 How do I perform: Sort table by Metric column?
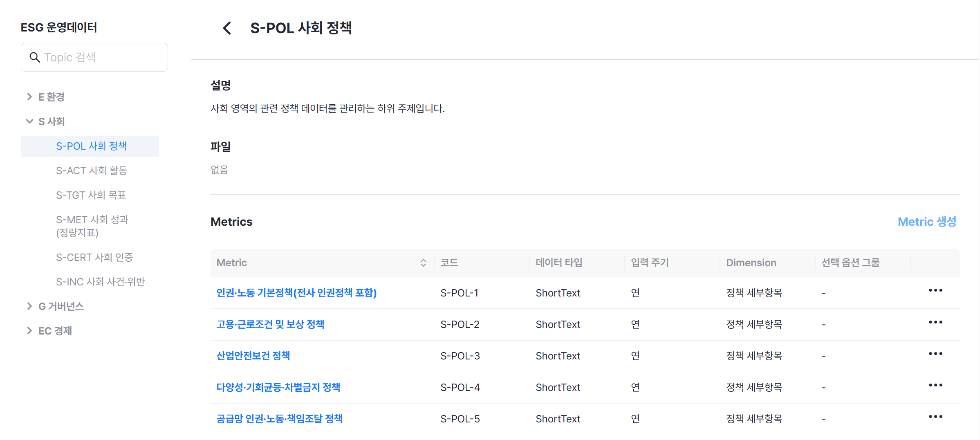(423, 263)
